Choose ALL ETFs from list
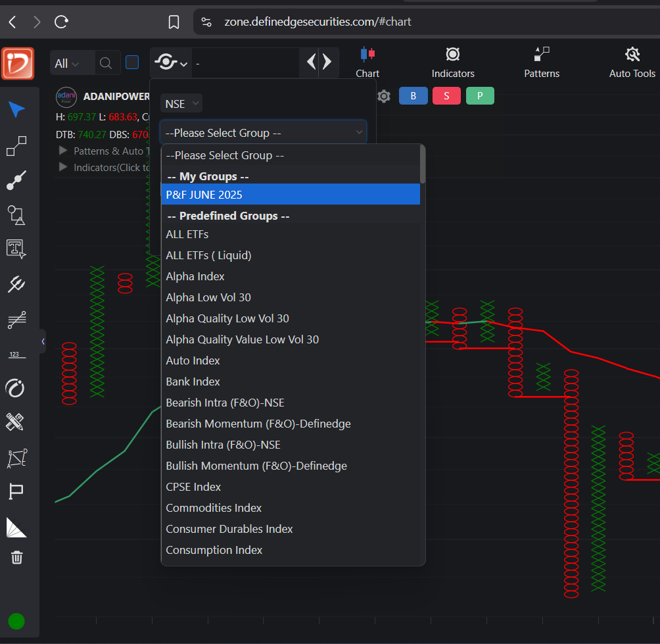The image size is (660, 644). tap(291, 234)
